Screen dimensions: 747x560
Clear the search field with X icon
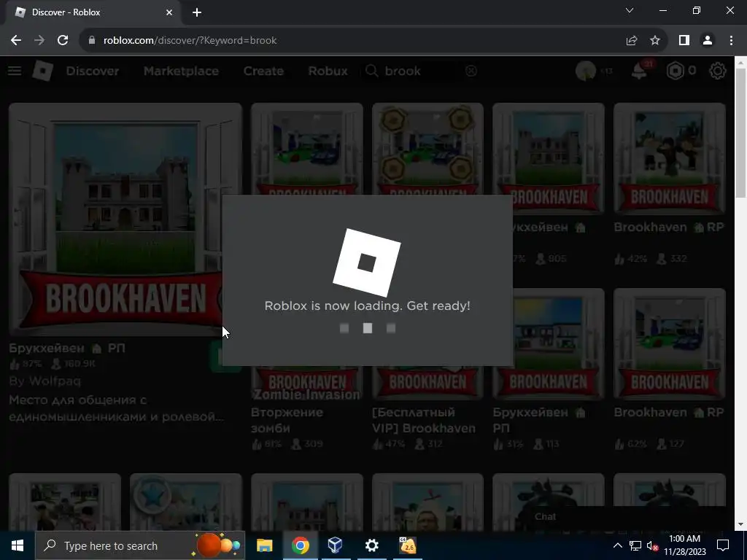[471, 71]
